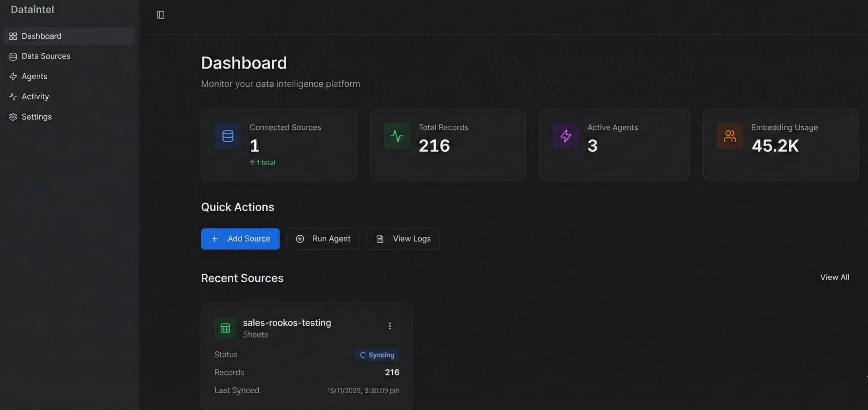The width and height of the screenshot is (868, 410).
Task: Open the Data Sources section
Action: 46,56
